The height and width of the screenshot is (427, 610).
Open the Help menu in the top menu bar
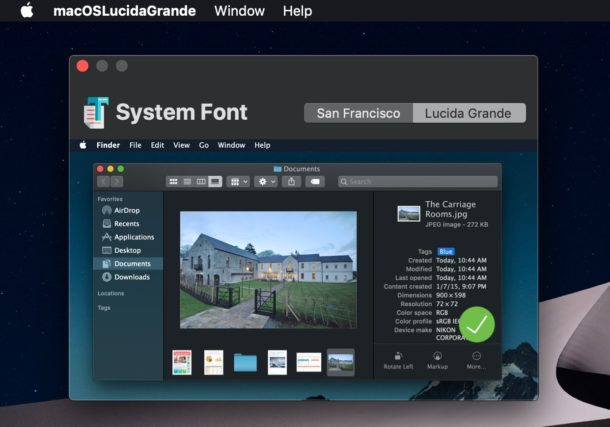[297, 11]
